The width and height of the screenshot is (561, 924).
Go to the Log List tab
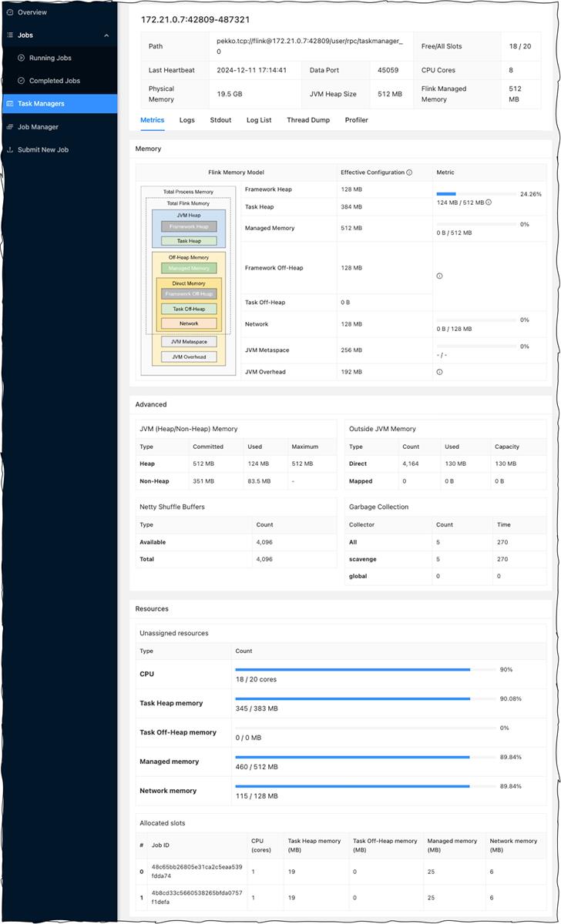tap(259, 120)
